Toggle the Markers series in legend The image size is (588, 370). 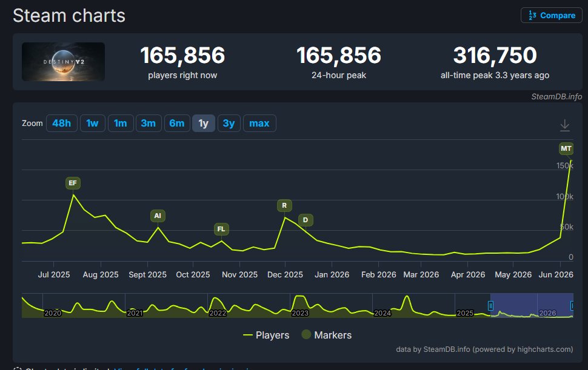coord(327,335)
